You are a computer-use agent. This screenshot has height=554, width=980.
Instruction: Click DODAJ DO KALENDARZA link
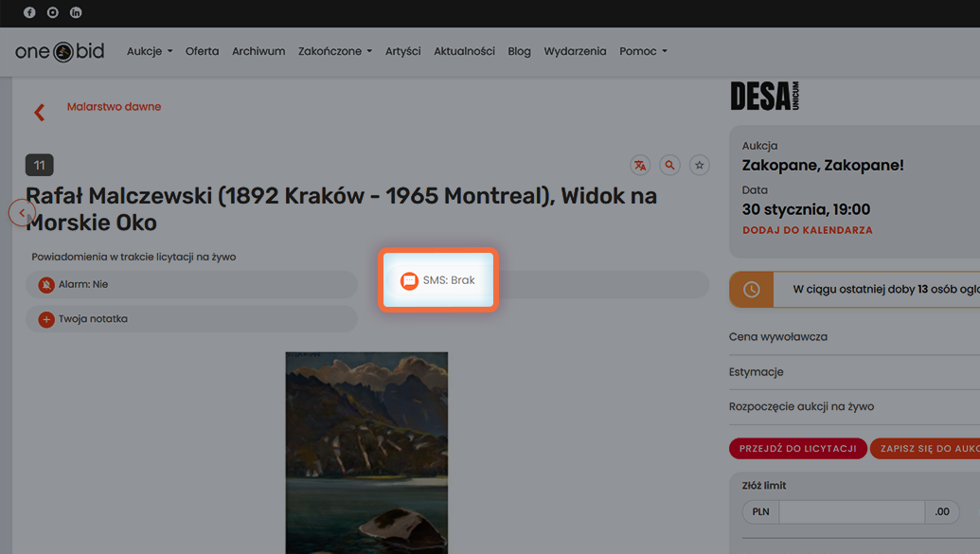pos(808,230)
